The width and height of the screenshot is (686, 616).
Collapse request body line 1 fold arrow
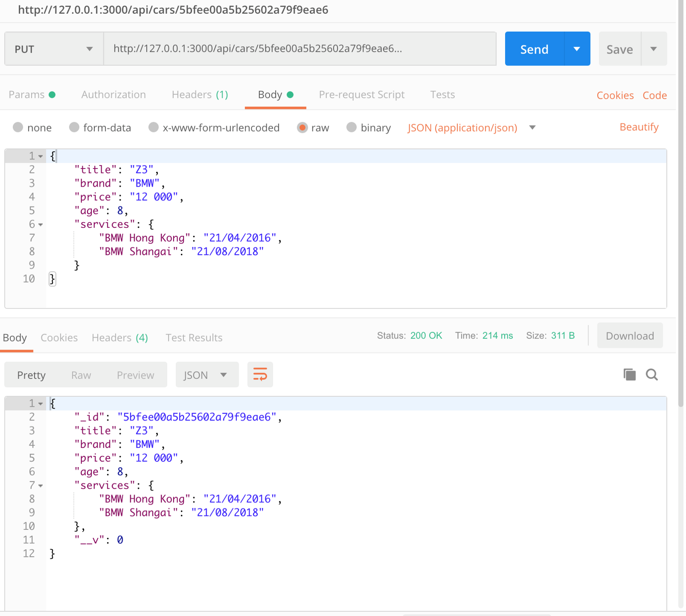point(41,156)
